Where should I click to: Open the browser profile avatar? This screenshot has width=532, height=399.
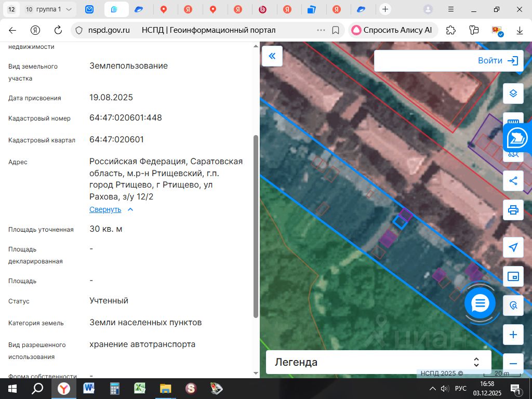(428, 9)
